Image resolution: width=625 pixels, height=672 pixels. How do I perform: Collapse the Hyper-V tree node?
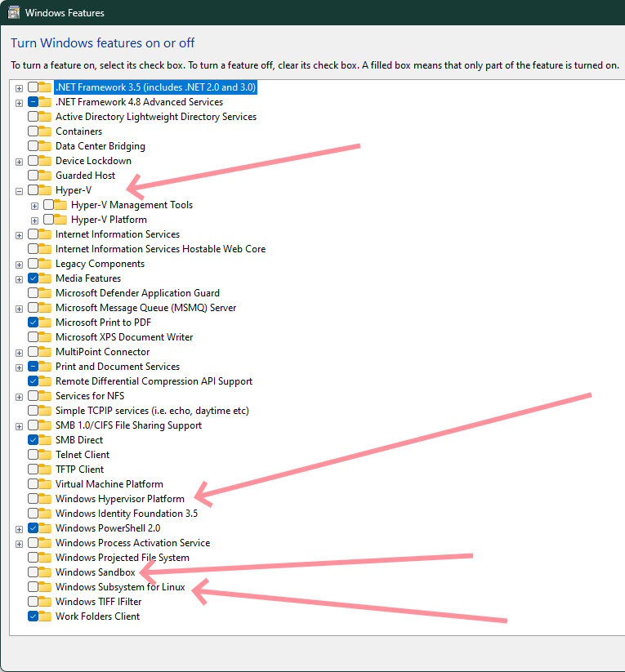(19, 190)
